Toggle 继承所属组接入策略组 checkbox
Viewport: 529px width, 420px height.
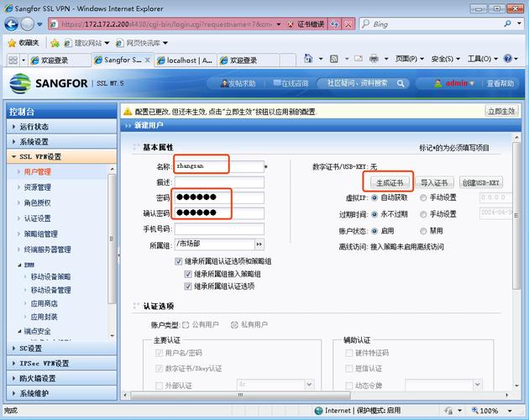188,274
